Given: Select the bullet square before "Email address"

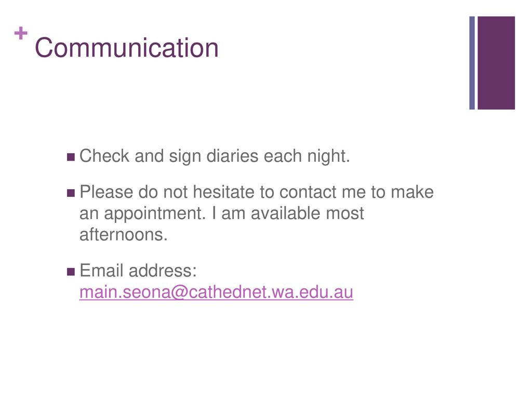Looking at the screenshot, I should (71, 272).
